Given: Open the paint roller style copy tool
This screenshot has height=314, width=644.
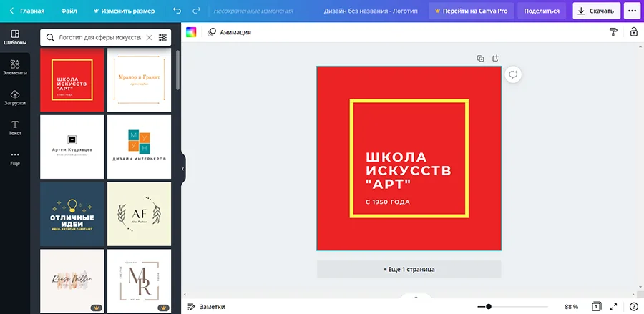Looking at the screenshot, I should tap(613, 32).
